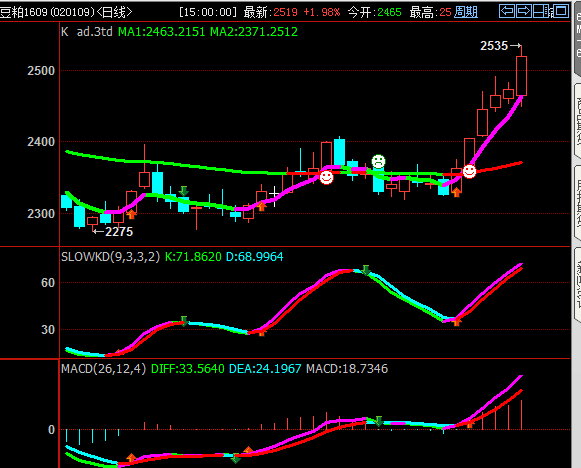Open the 周期 period link
The image size is (581, 468).
click(x=466, y=12)
